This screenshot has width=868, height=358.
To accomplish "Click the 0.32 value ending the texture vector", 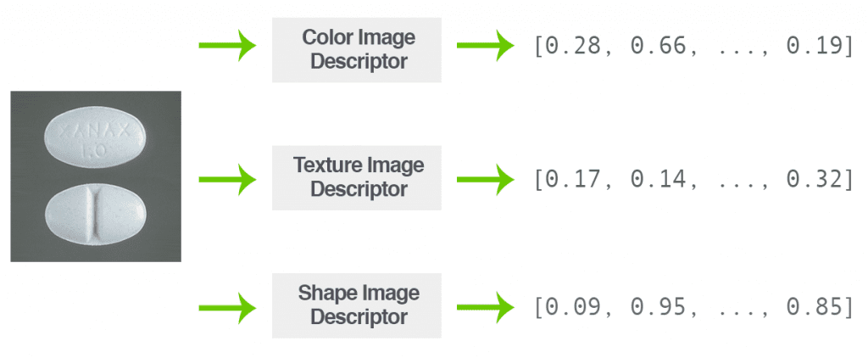I will pyautogui.click(x=814, y=180).
